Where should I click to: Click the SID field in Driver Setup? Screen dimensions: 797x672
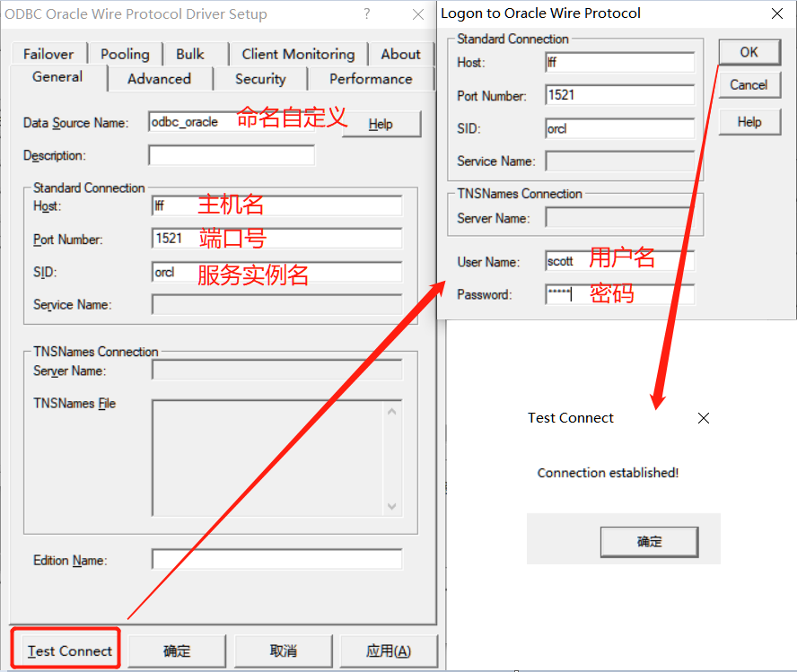coord(277,272)
